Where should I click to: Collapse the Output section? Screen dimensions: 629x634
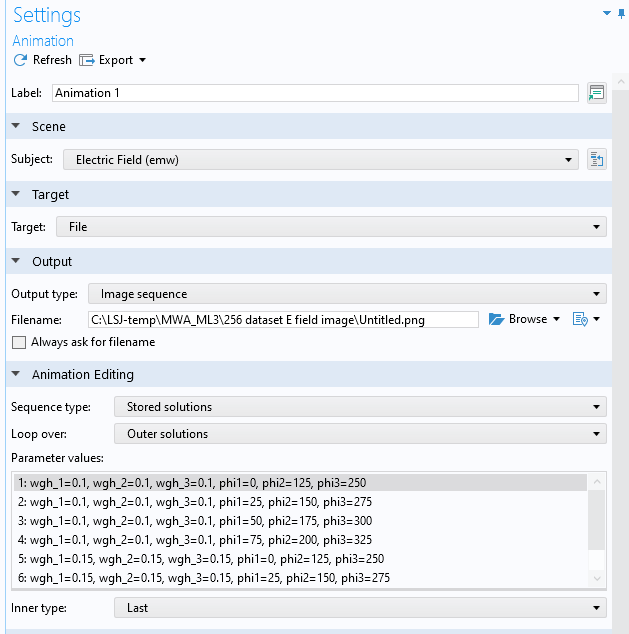(x=16, y=262)
